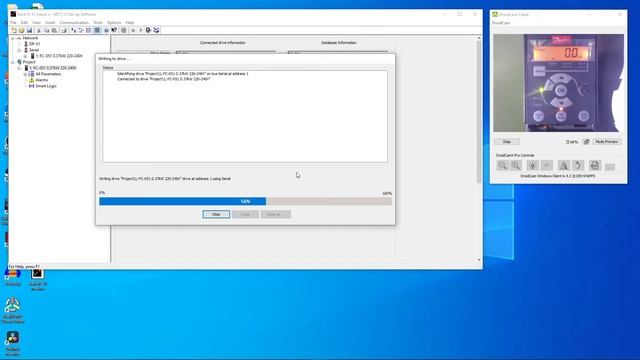Open the DroidCam menu in client window
The image size is (640, 360).
coord(501,23)
